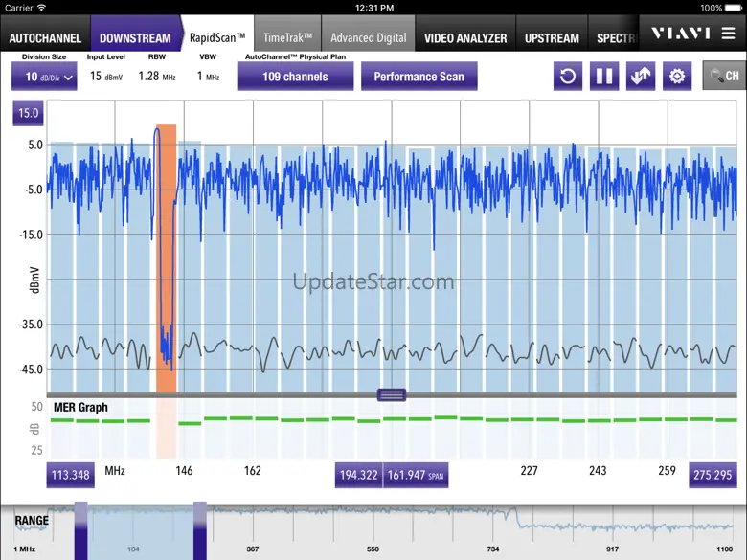Pause the live scan
This screenshot has width=747, height=560.
tap(604, 77)
